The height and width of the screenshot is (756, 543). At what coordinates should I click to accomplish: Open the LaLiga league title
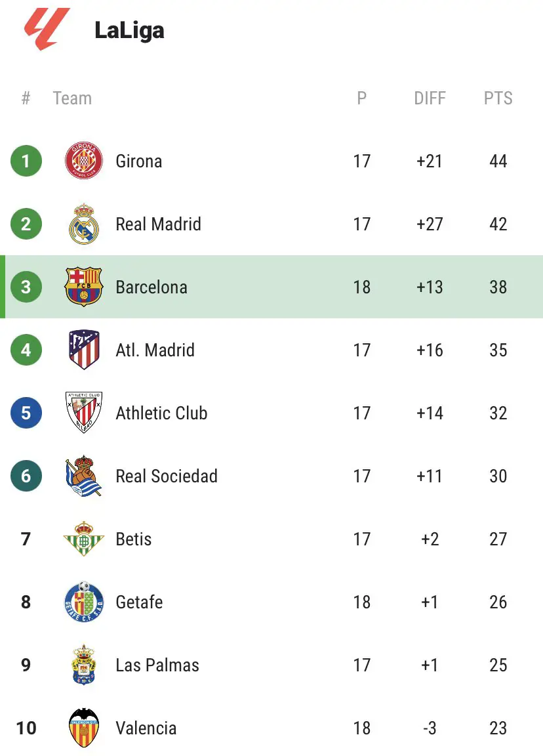coord(129,30)
